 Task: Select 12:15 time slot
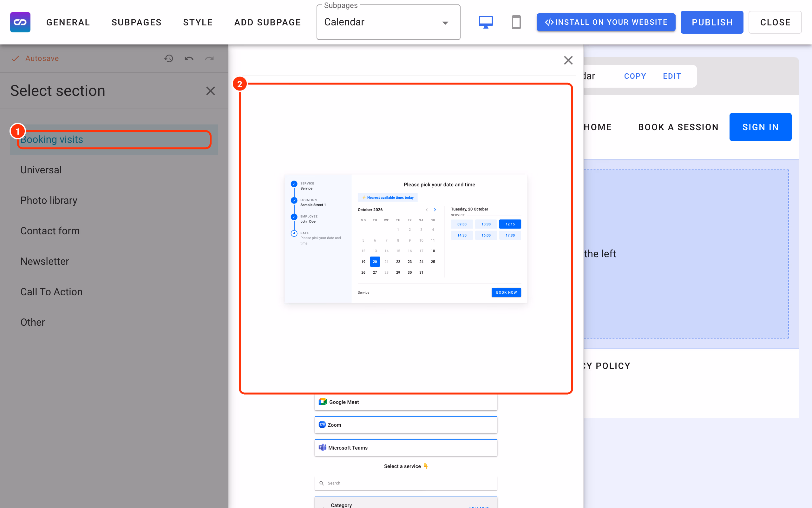[510, 224]
